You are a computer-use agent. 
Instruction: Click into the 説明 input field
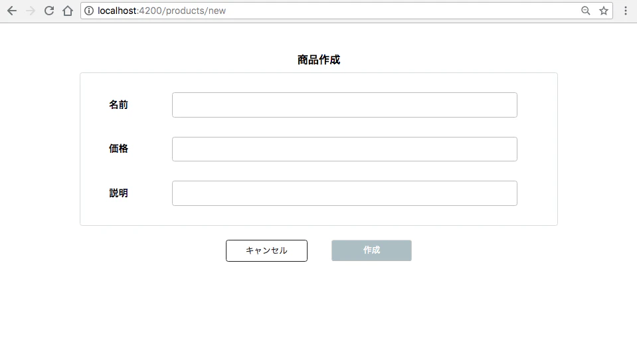coord(345,193)
